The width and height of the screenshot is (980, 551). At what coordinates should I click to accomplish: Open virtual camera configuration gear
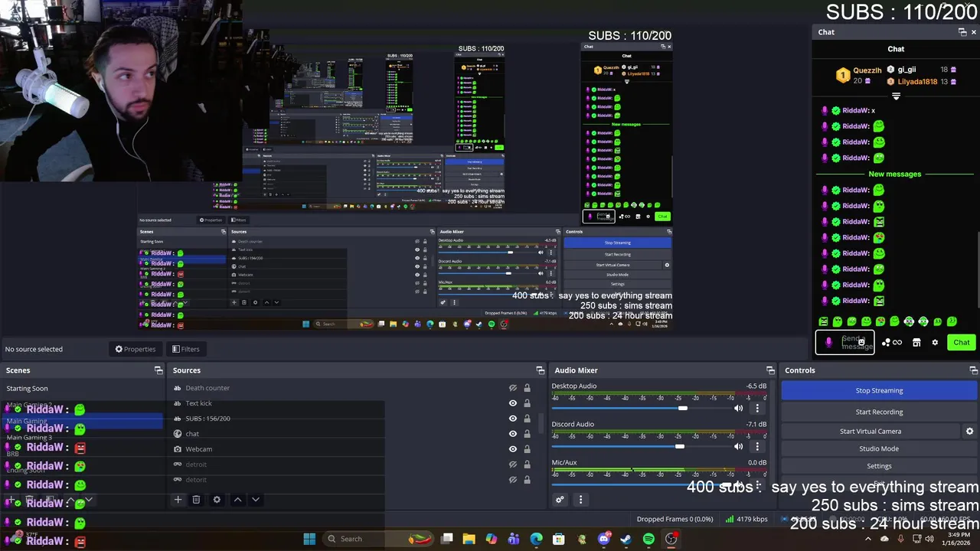click(969, 432)
